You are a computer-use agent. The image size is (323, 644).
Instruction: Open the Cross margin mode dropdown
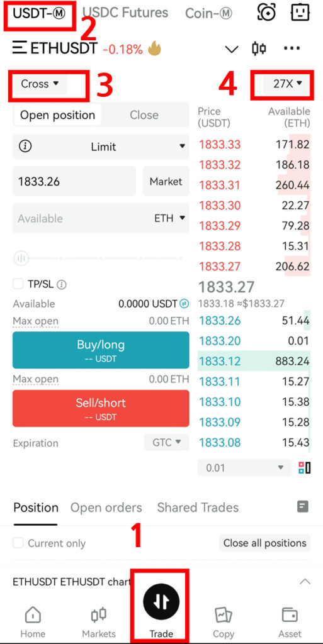tap(40, 84)
